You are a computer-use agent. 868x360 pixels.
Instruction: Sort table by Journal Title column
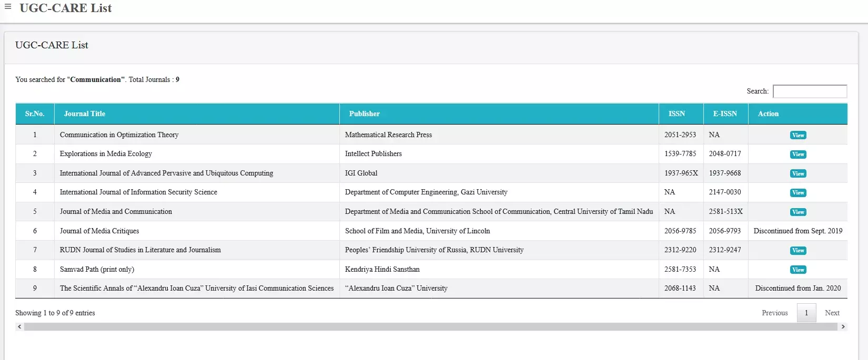[x=85, y=114]
